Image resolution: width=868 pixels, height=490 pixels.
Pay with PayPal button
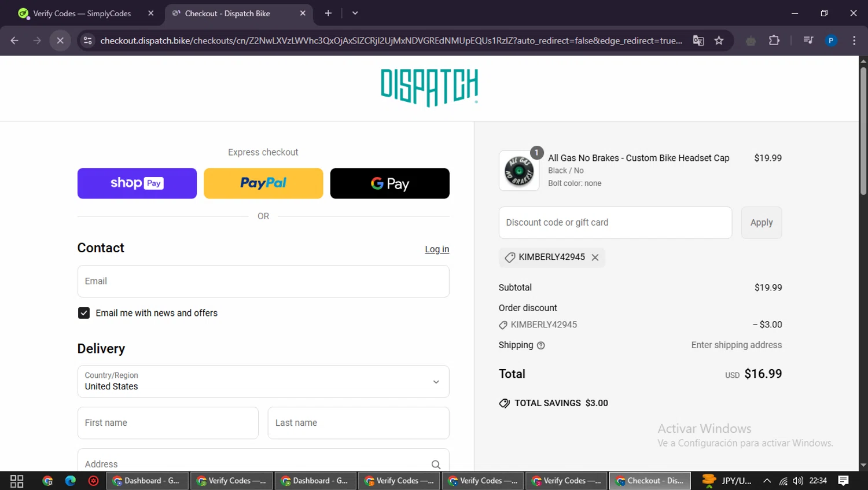click(263, 183)
